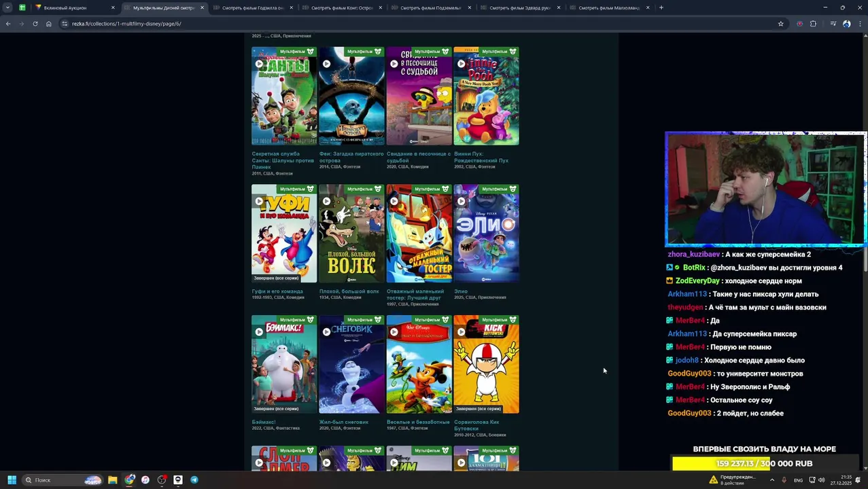Open Винни Пух poster thumbnail

coord(486,96)
